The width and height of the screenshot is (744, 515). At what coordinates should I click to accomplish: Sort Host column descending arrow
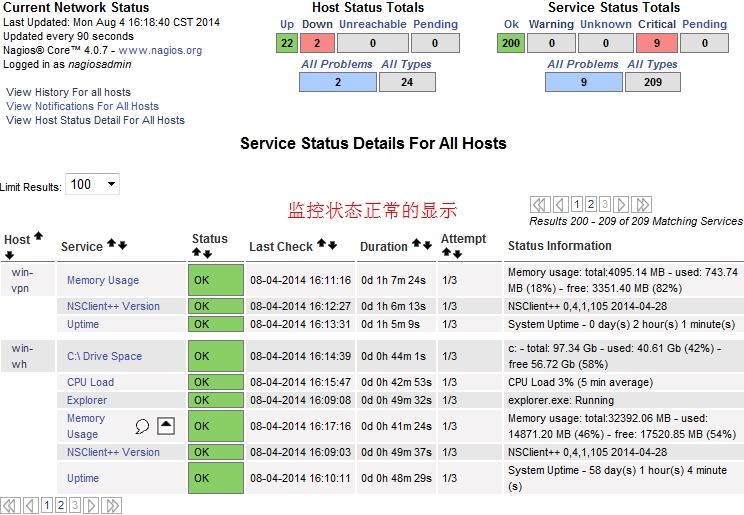9,256
